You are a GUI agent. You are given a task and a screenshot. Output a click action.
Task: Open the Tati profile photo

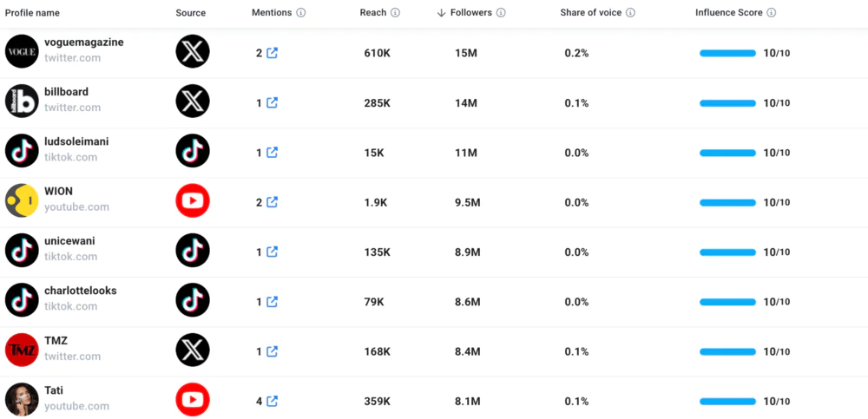click(x=22, y=400)
